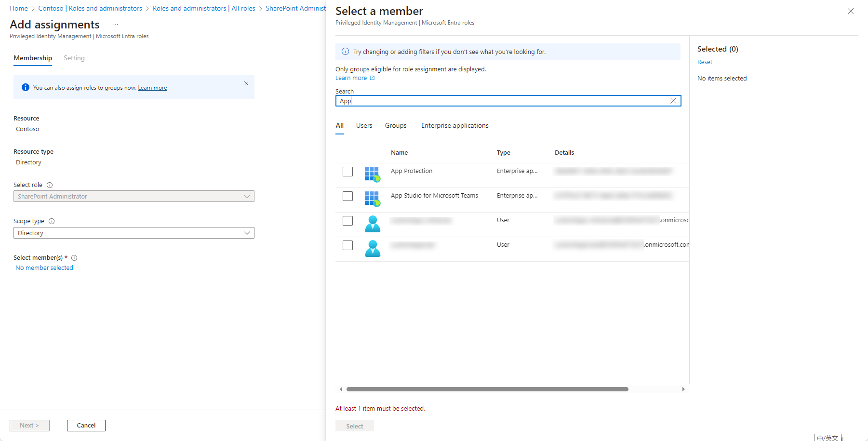Click the Reset link under Selected
This screenshot has height=441, width=868.
704,62
